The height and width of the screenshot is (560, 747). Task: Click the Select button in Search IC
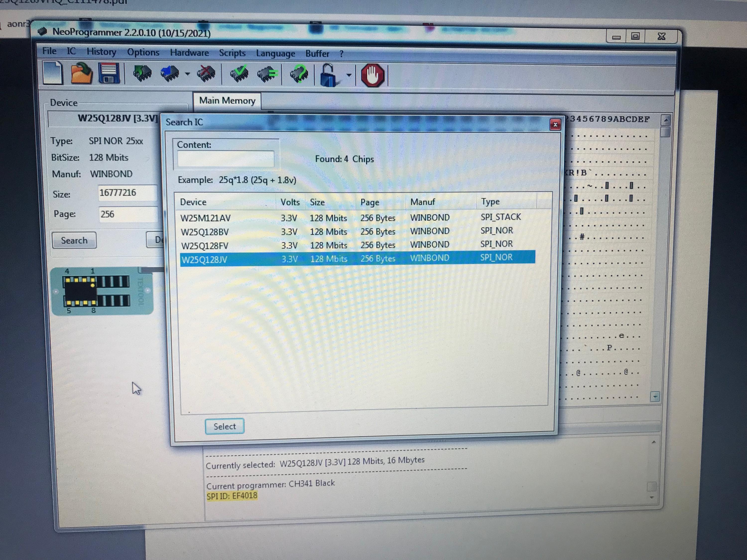pyautogui.click(x=225, y=426)
